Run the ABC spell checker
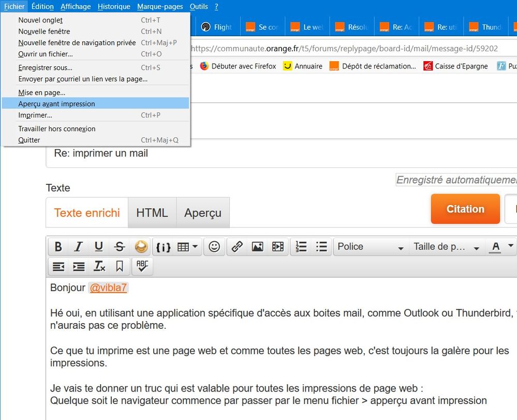This screenshot has width=517, height=420. click(x=142, y=266)
